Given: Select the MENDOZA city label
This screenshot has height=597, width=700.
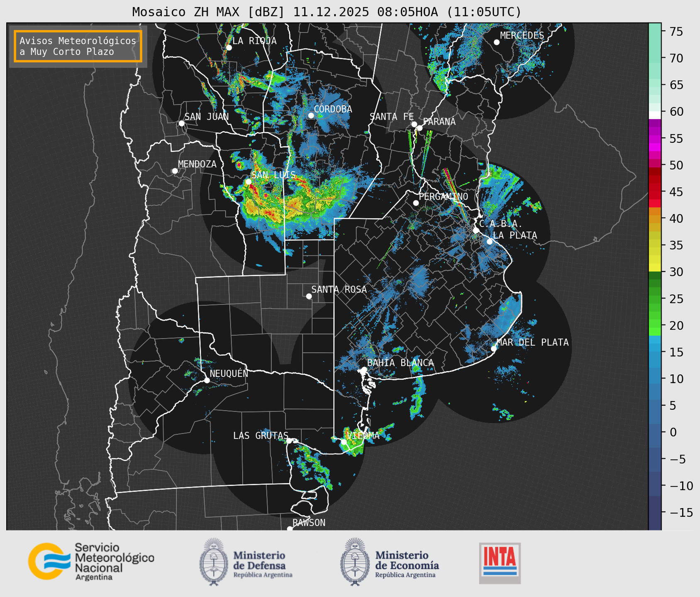Looking at the screenshot, I should coord(197,164).
